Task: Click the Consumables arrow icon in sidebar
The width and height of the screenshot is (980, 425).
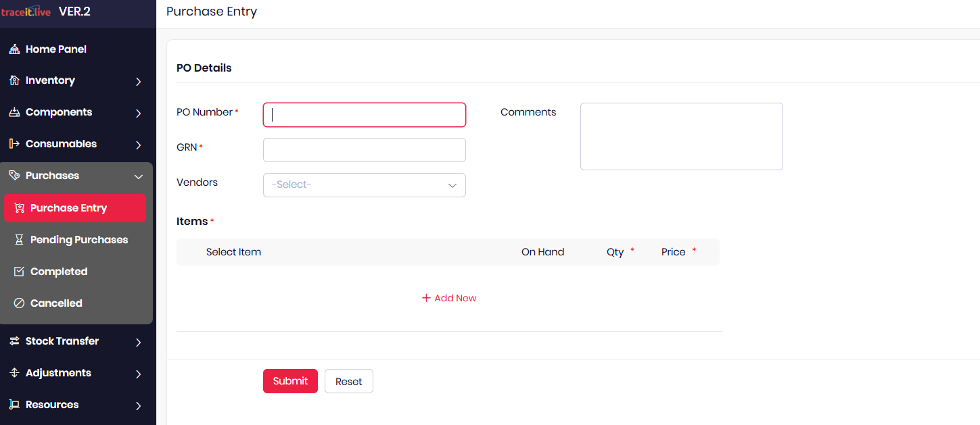Action: point(14,144)
